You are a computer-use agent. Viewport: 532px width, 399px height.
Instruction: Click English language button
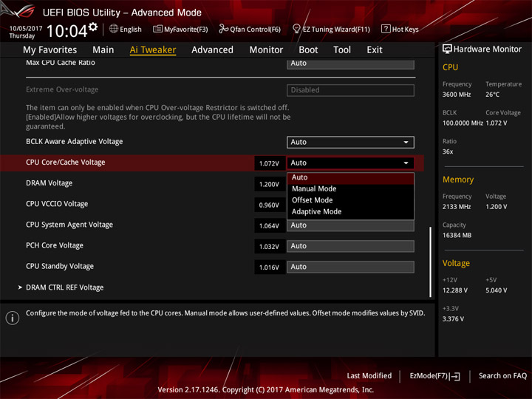click(126, 29)
